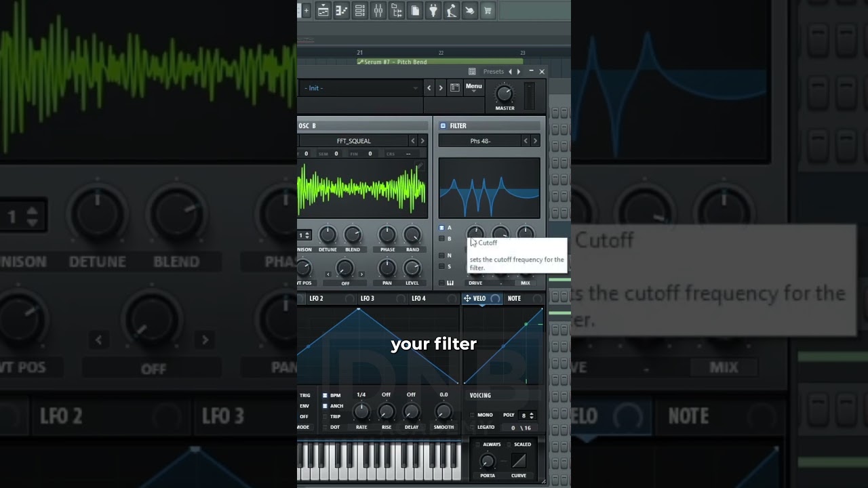Enable filter routing for sub S
Image resolution: width=868 pixels, height=488 pixels.
(x=441, y=266)
